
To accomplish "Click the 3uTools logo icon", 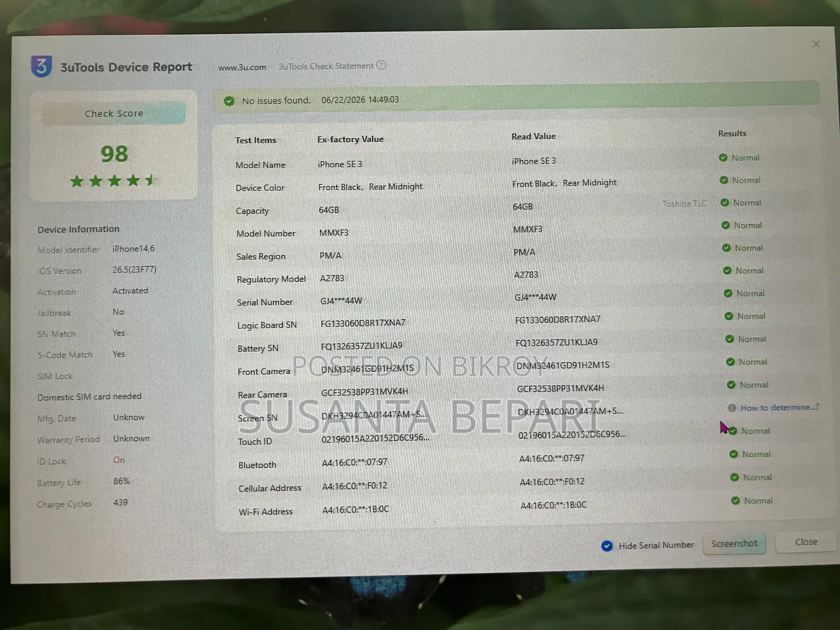I will pyautogui.click(x=41, y=67).
